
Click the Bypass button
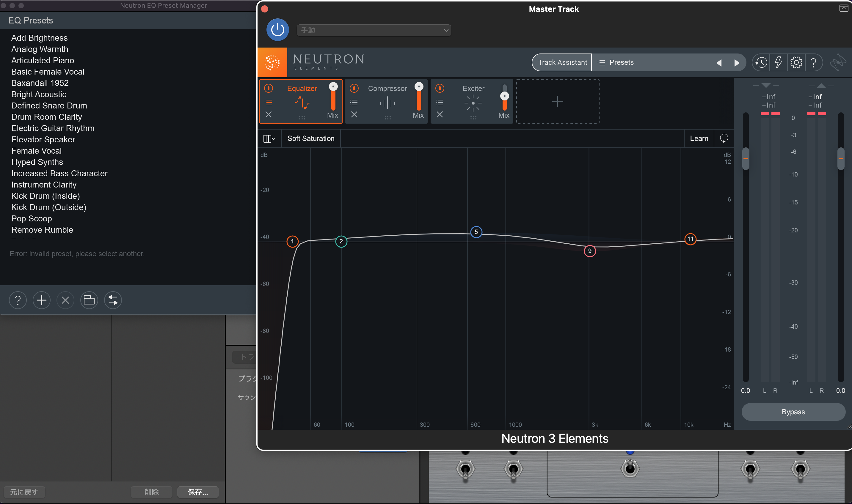click(793, 412)
